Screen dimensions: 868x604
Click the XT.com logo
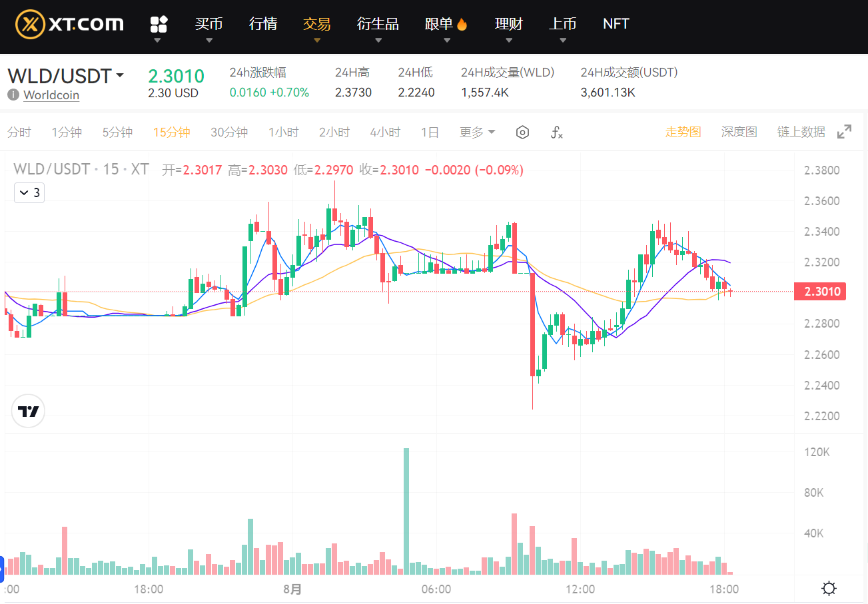[70, 25]
